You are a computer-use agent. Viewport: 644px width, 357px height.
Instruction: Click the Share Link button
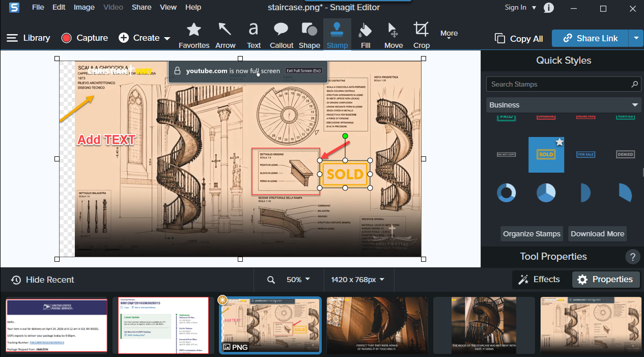point(591,38)
